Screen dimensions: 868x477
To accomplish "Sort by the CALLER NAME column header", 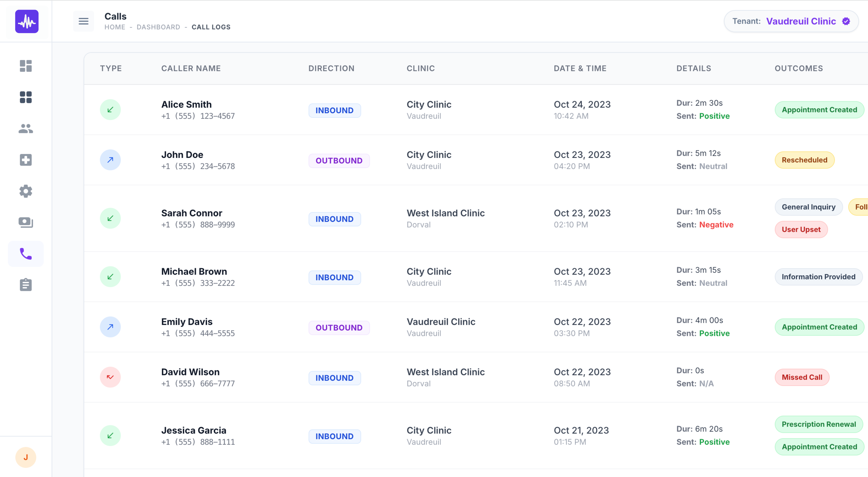I will [x=191, y=68].
